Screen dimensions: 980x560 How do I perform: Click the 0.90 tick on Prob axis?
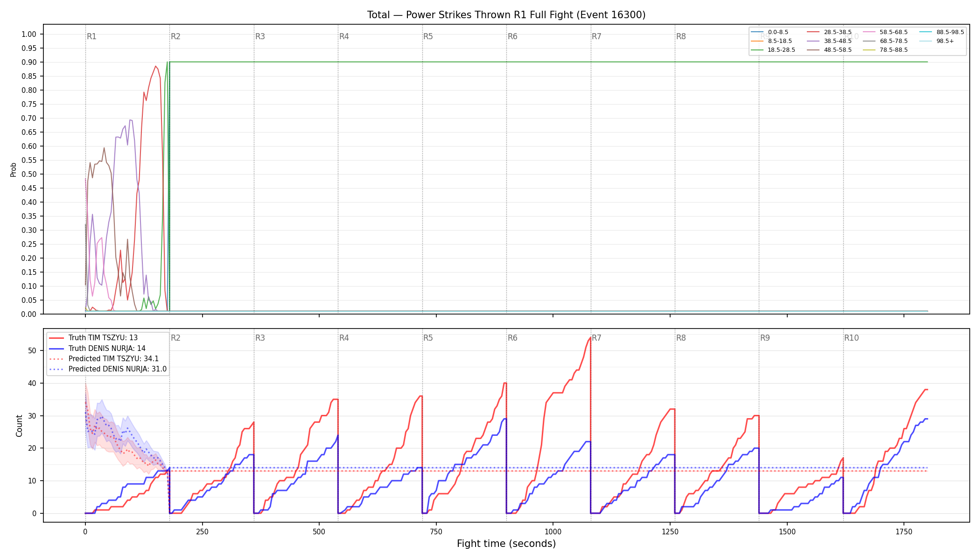click(x=29, y=62)
